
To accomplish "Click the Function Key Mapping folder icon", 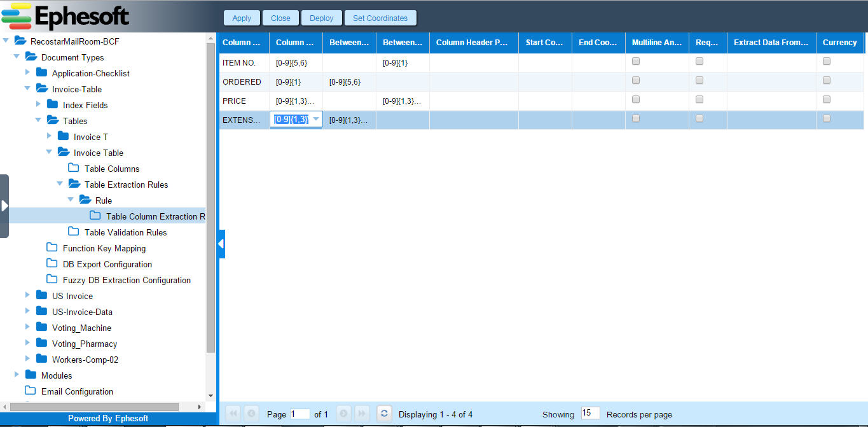I will [52, 248].
